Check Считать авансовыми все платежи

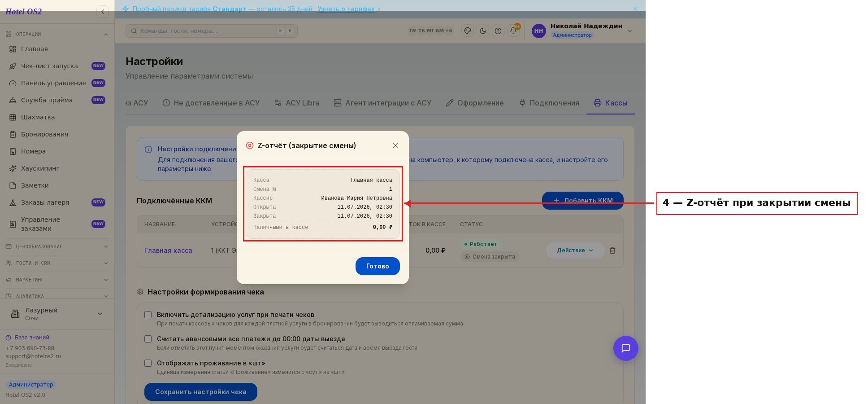pyautogui.click(x=148, y=339)
